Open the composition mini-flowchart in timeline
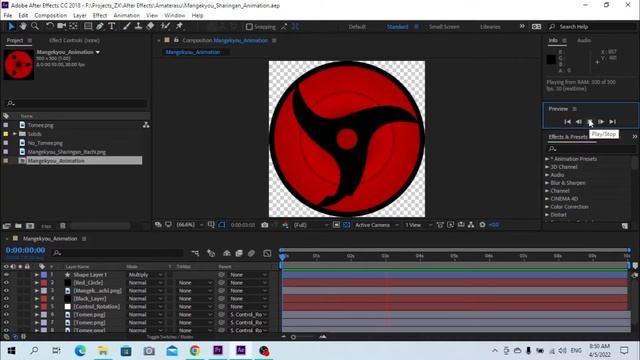The image size is (640, 360). [195, 253]
